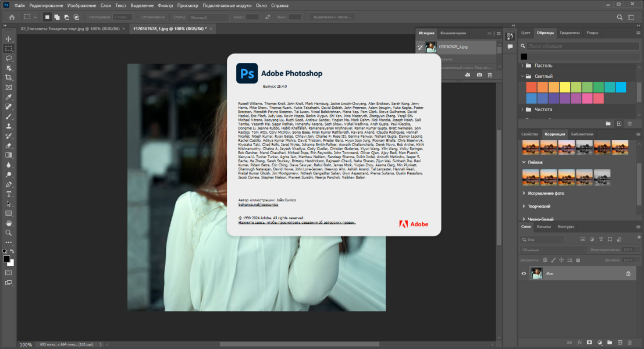Open the behance.net/joaocunico link
The image size is (644, 349).
(x=258, y=205)
